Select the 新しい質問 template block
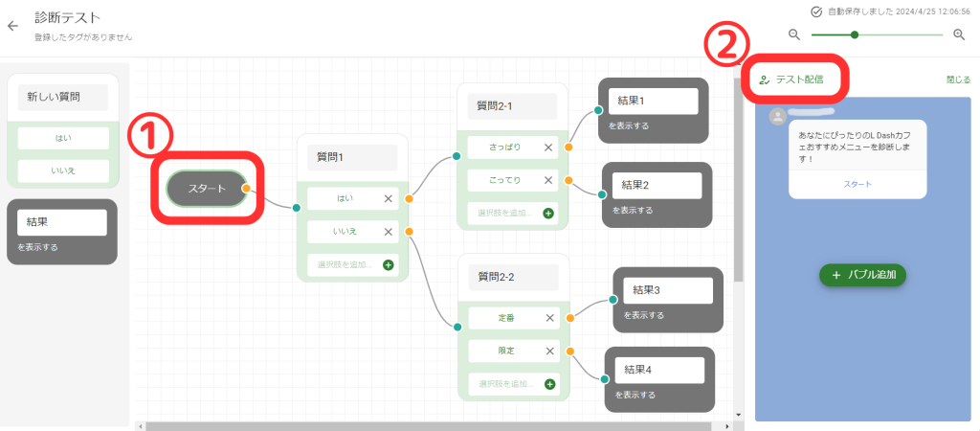The image size is (980, 431). tap(62, 97)
